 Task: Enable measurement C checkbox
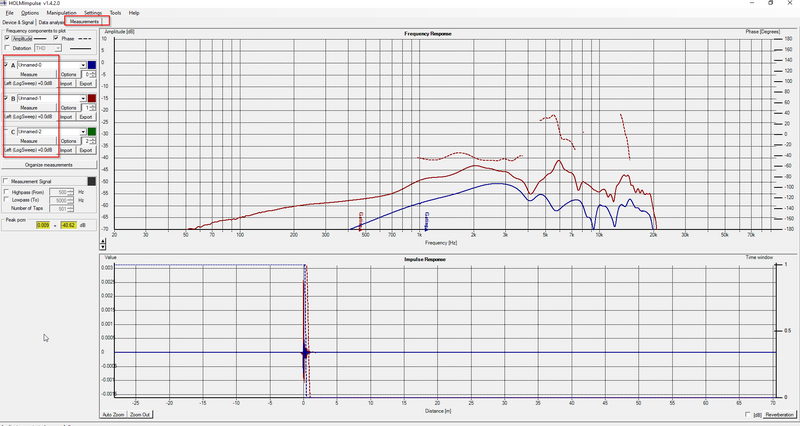[x=7, y=132]
